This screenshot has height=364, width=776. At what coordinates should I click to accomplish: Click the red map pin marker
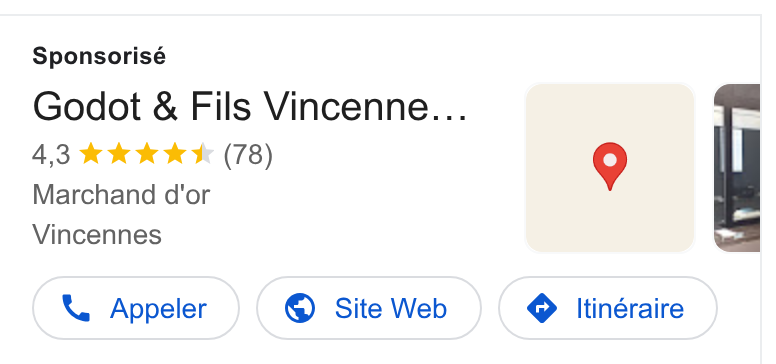(610, 167)
